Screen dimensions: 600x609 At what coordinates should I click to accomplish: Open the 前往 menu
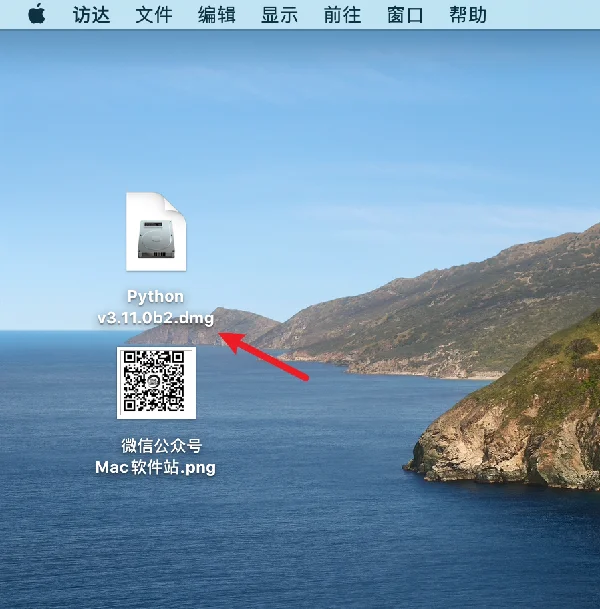(x=342, y=15)
